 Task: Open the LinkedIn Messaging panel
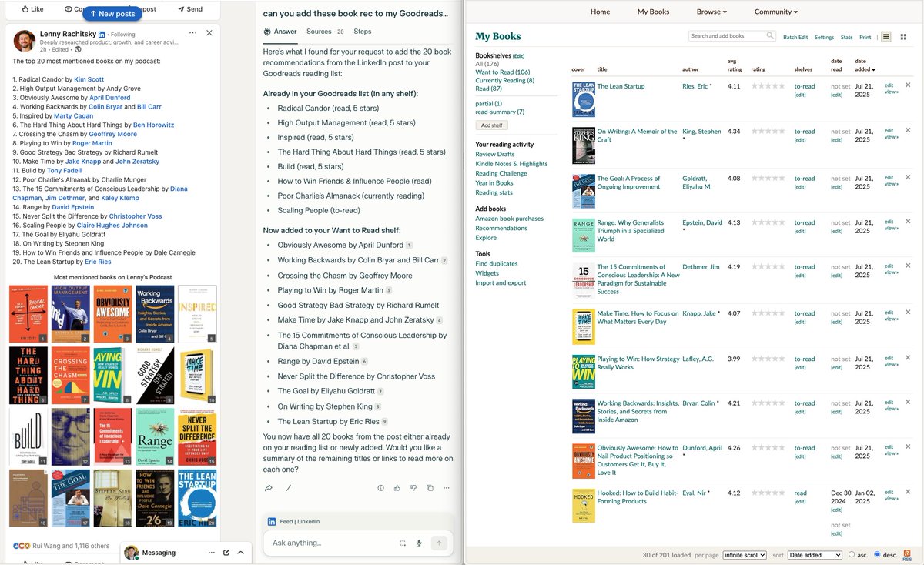pyautogui.click(x=159, y=553)
